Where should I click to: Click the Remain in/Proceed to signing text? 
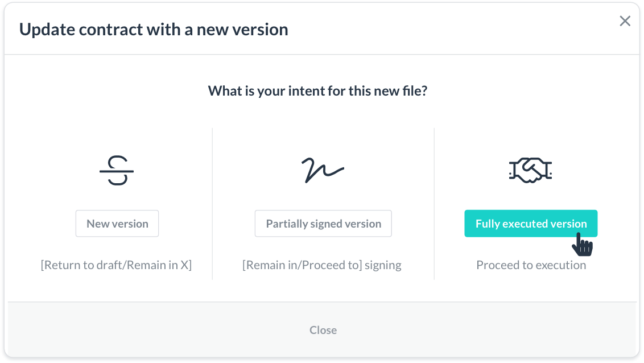[x=323, y=265]
